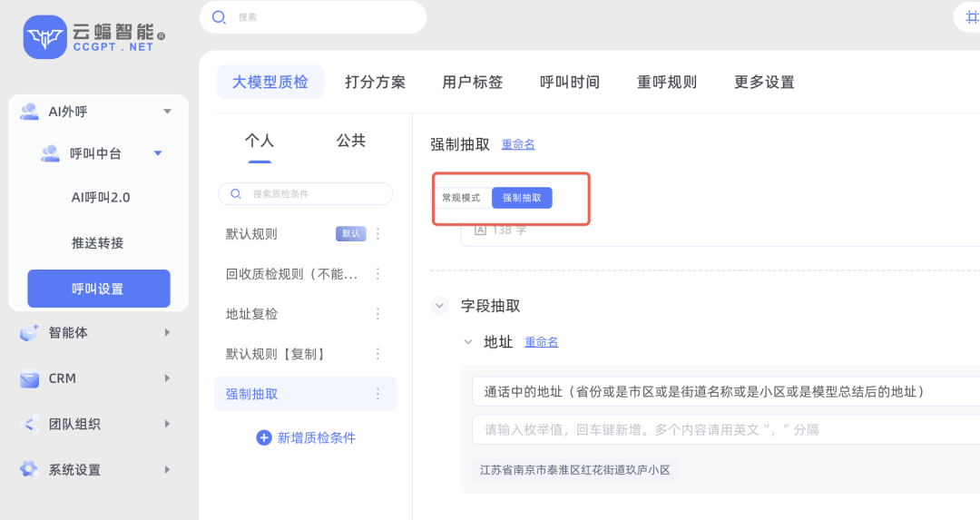Switch to the 打分方案 tab
Screen dimensions: 980x520
[x=375, y=82]
